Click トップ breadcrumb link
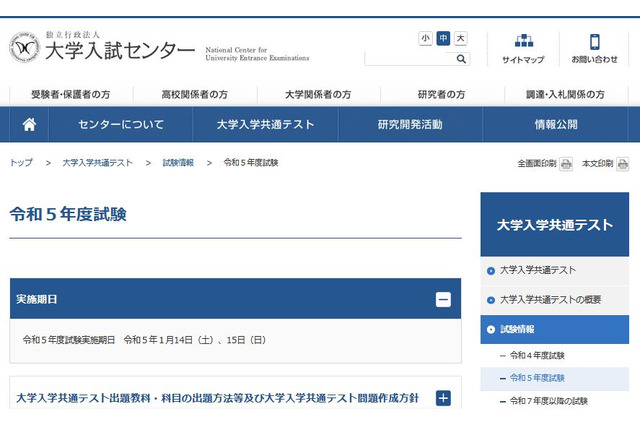Viewport: 640px width, 426px height. (x=21, y=162)
